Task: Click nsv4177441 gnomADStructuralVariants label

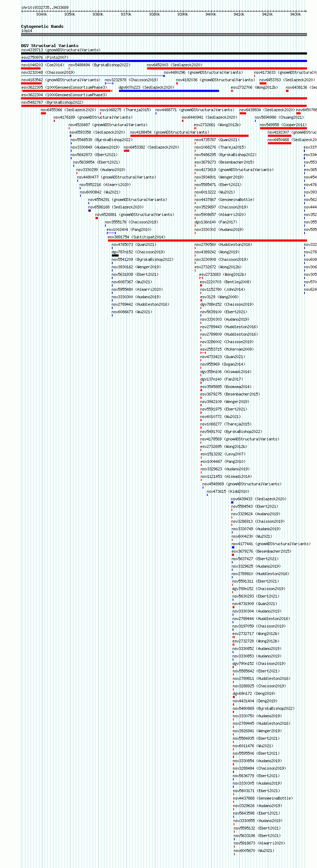Action: click(x=271, y=544)
